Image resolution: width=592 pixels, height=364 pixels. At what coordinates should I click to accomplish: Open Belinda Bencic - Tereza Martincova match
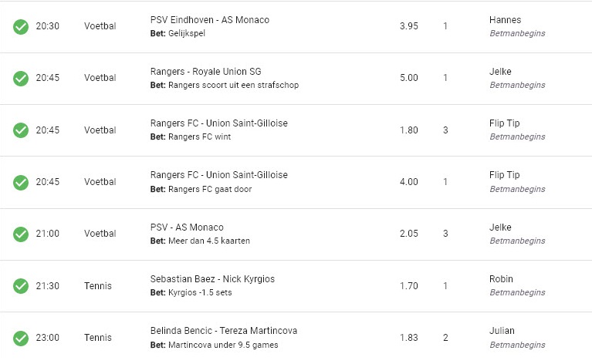[224, 331]
